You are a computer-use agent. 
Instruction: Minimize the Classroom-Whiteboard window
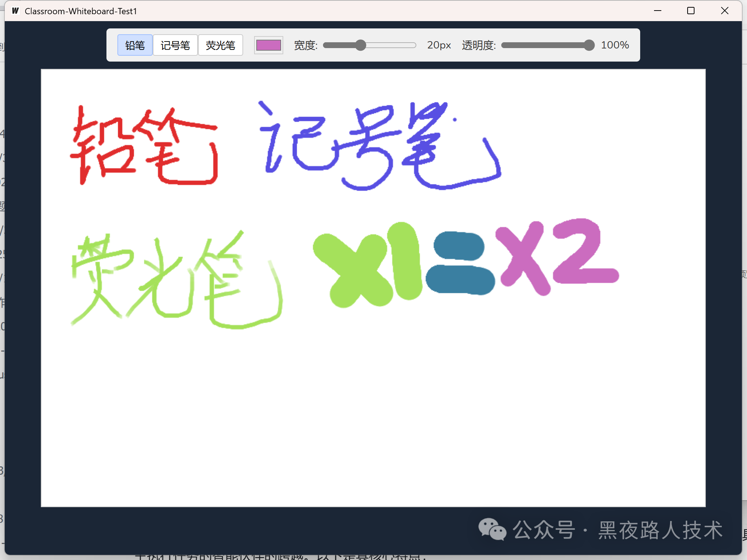coord(657,11)
